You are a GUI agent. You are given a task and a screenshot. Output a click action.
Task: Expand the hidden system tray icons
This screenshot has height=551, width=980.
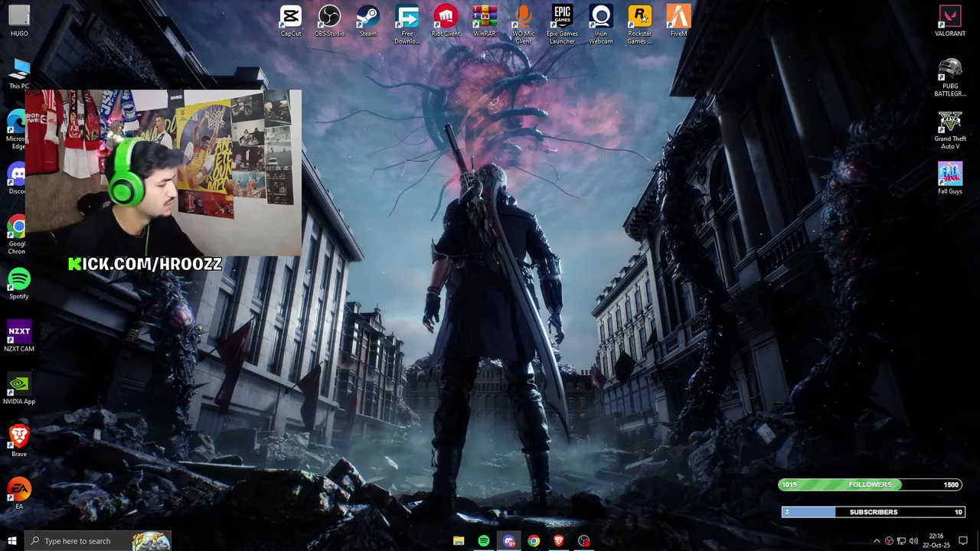pos(877,541)
